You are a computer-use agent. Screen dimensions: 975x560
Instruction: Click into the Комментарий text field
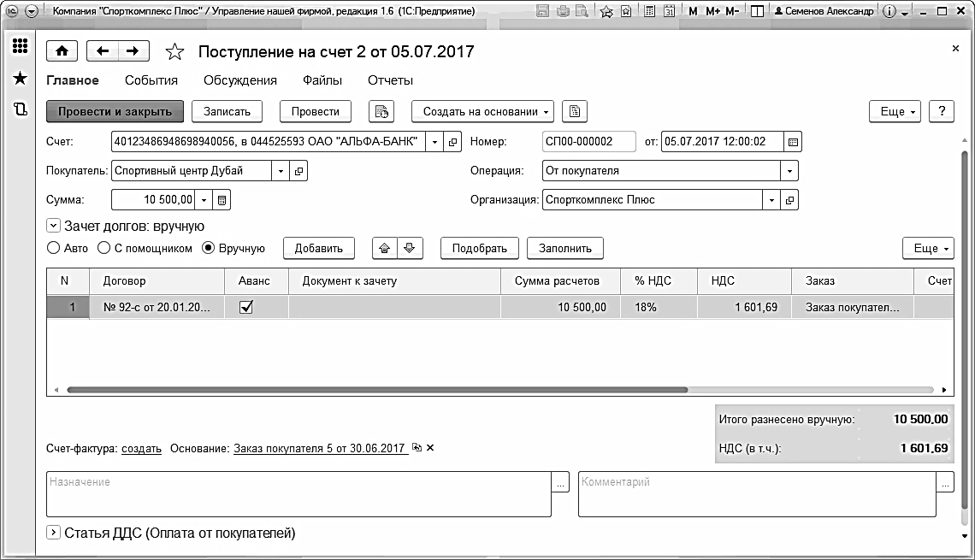(757, 494)
